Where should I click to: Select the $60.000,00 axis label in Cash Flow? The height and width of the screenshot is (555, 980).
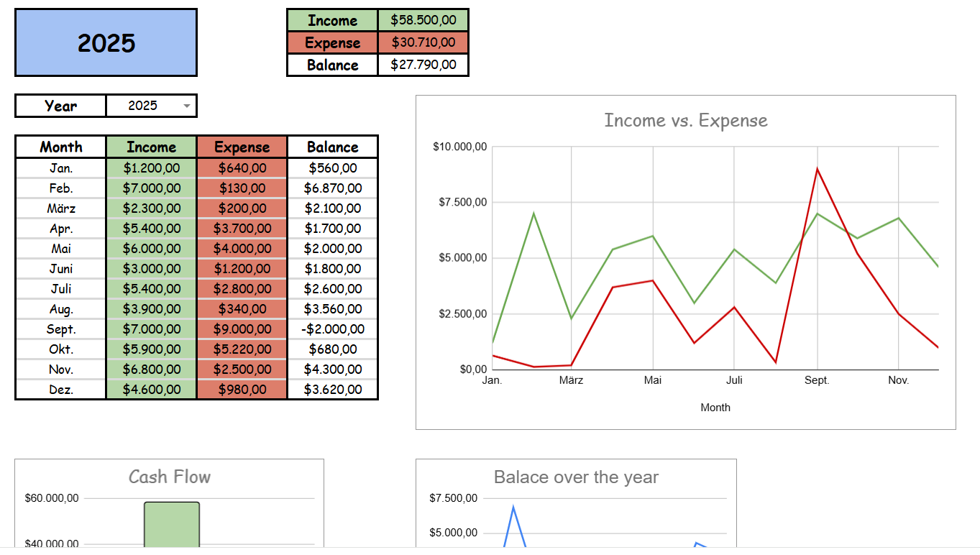tap(52, 498)
